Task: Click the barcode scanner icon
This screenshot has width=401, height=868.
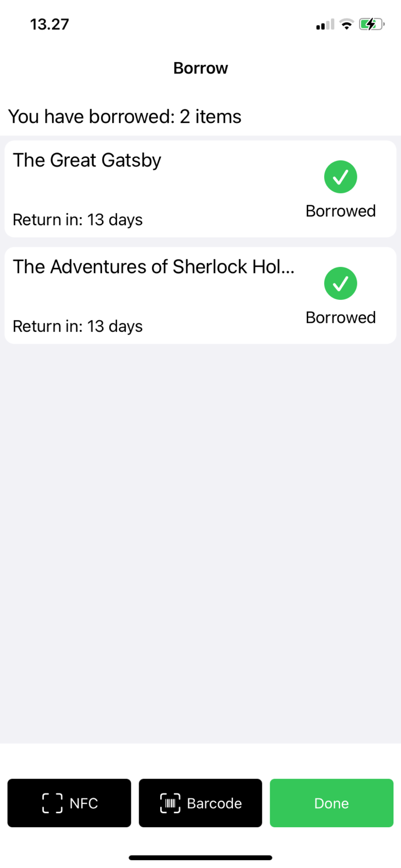Action: pos(170,803)
